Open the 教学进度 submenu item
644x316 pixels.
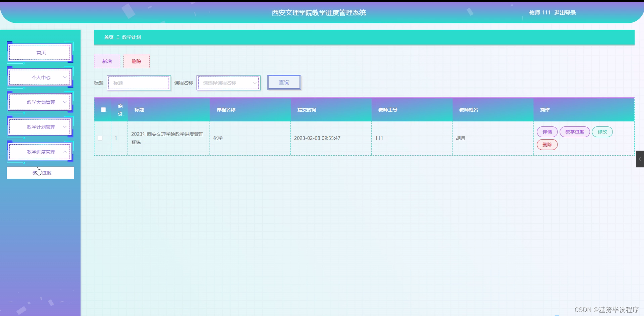pyautogui.click(x=40, y=173)
